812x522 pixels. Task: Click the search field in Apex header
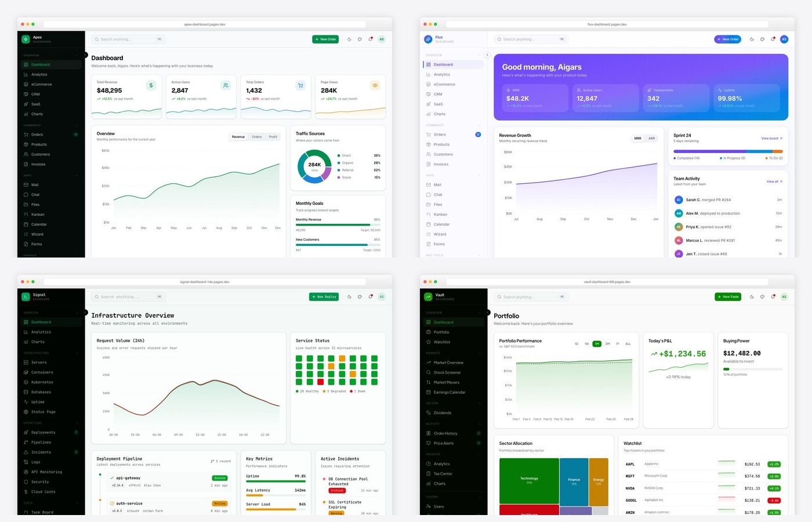pos(128,39)
